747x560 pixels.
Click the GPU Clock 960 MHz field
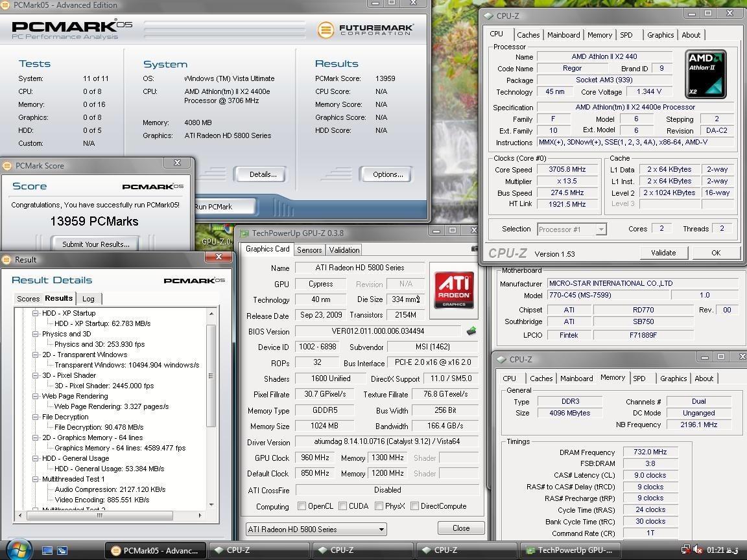(x=315, y=458)
